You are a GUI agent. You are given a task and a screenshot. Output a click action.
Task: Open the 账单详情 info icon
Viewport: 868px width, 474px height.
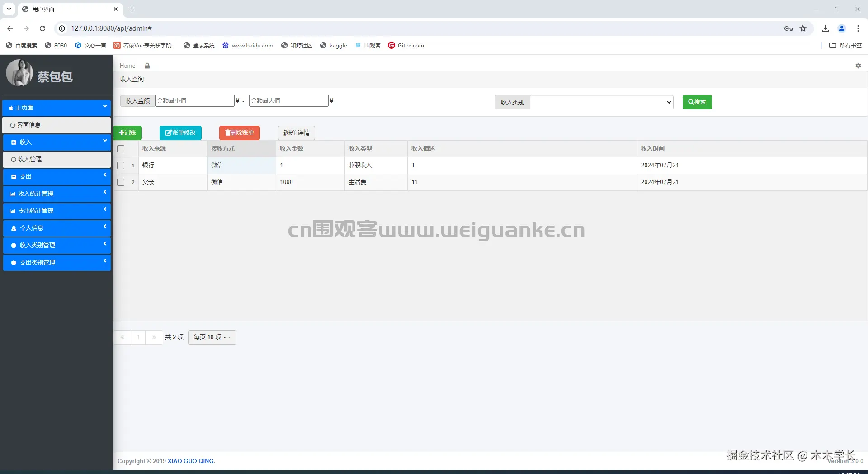pos(285,133)
